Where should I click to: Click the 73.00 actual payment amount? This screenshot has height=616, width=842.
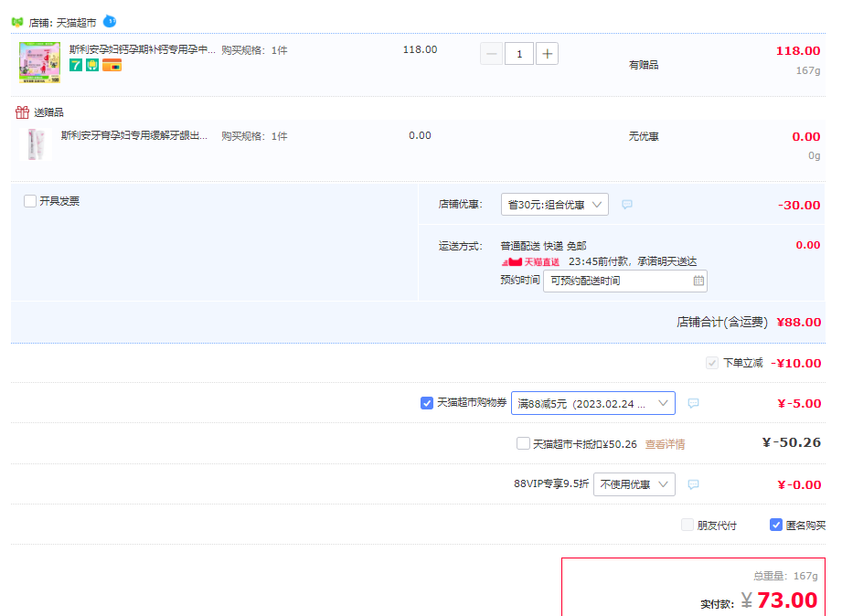click(x=787, y=600)
